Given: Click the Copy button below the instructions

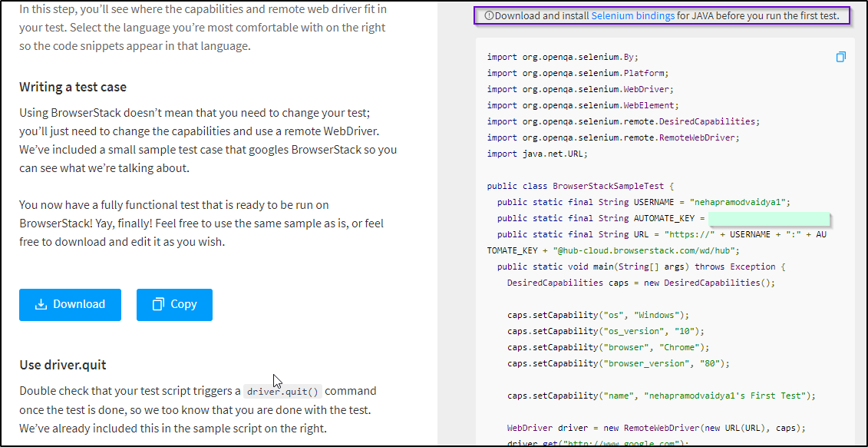Looking at the screenshot, I should (174, 304).
